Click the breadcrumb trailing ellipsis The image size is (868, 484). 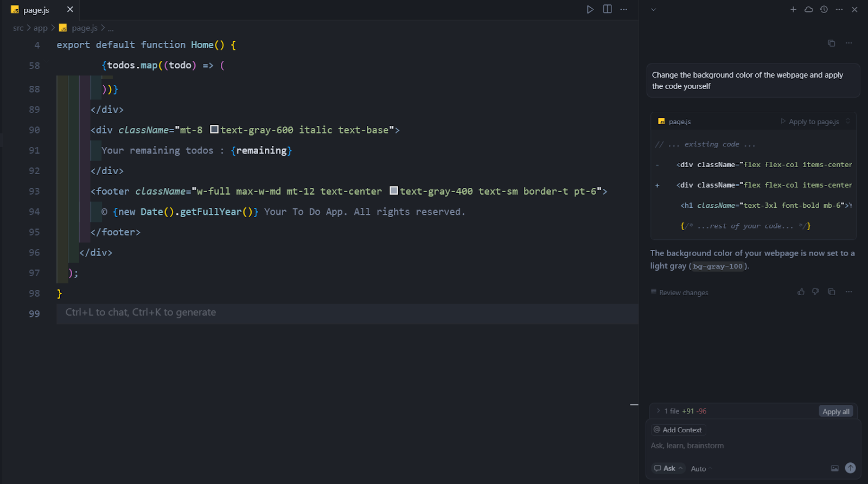pyautogui.click(x=111, y=28)
